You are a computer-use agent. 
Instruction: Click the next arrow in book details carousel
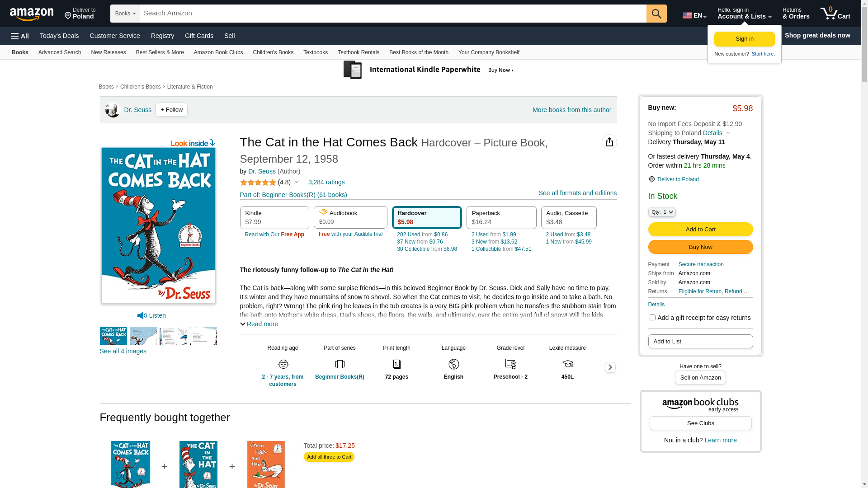[610, 367]
